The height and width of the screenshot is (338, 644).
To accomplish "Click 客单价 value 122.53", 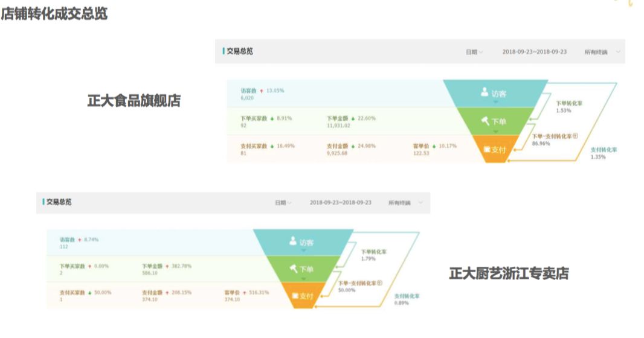I will pos(421,153).
